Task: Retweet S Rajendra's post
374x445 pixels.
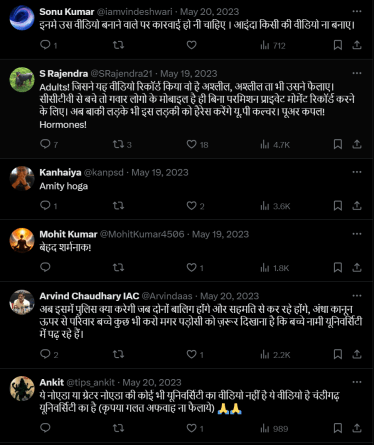Action: click(x=122, y=144)
